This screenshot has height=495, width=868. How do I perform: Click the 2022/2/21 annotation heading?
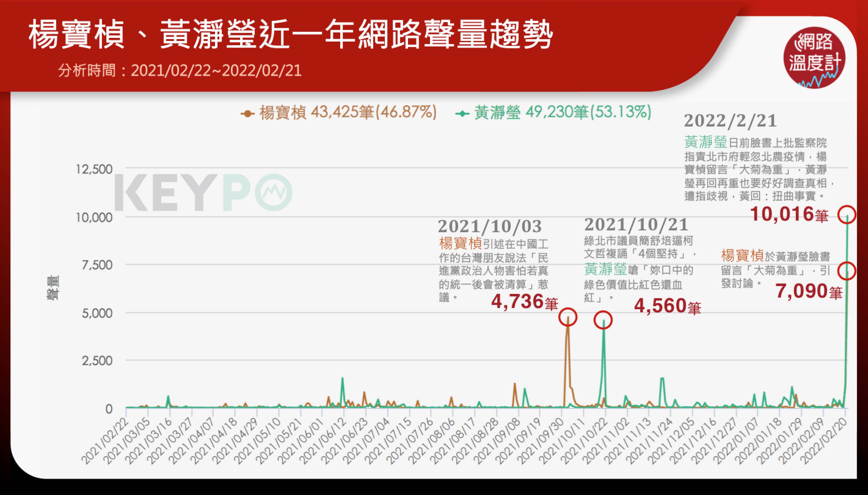tap(731, 121)
